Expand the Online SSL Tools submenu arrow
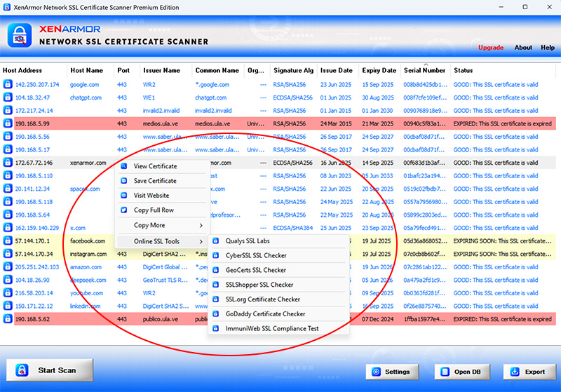 [201, 241]
